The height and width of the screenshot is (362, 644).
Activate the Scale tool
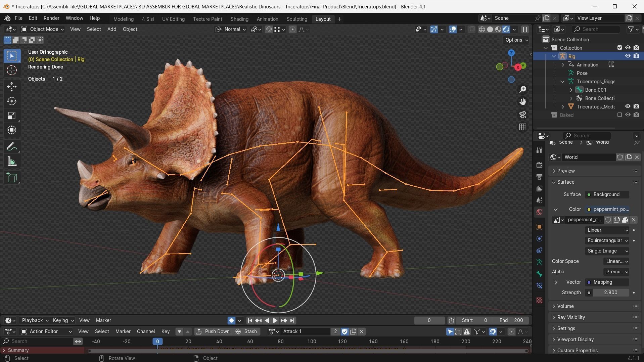(12, 116)
